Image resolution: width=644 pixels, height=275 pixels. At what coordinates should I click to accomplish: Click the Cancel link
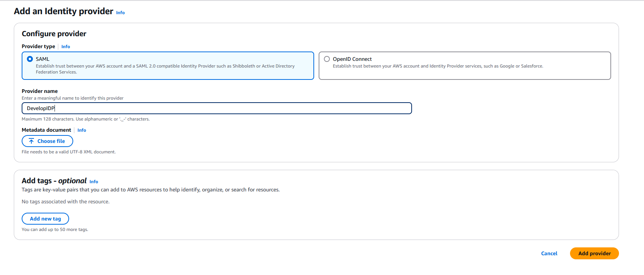tap(549, 253)
